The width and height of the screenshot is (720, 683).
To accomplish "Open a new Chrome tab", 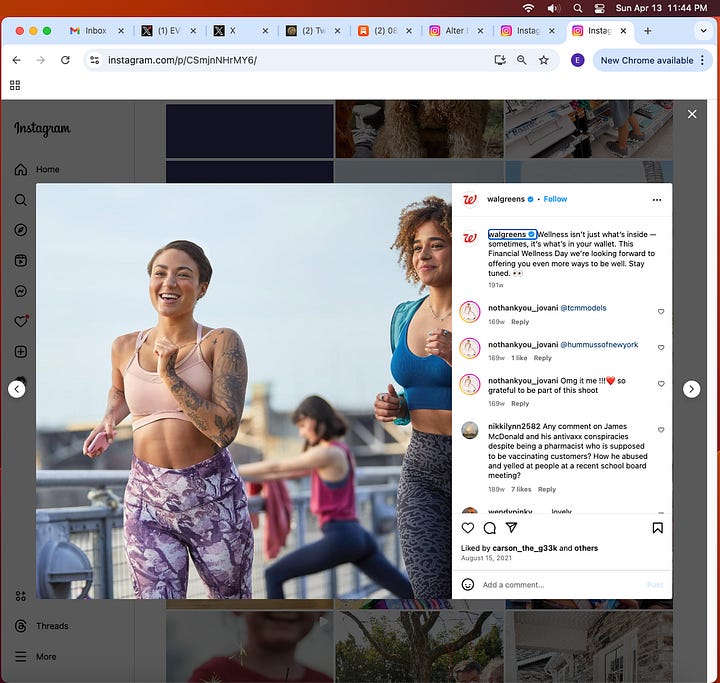I will [647, 31].
